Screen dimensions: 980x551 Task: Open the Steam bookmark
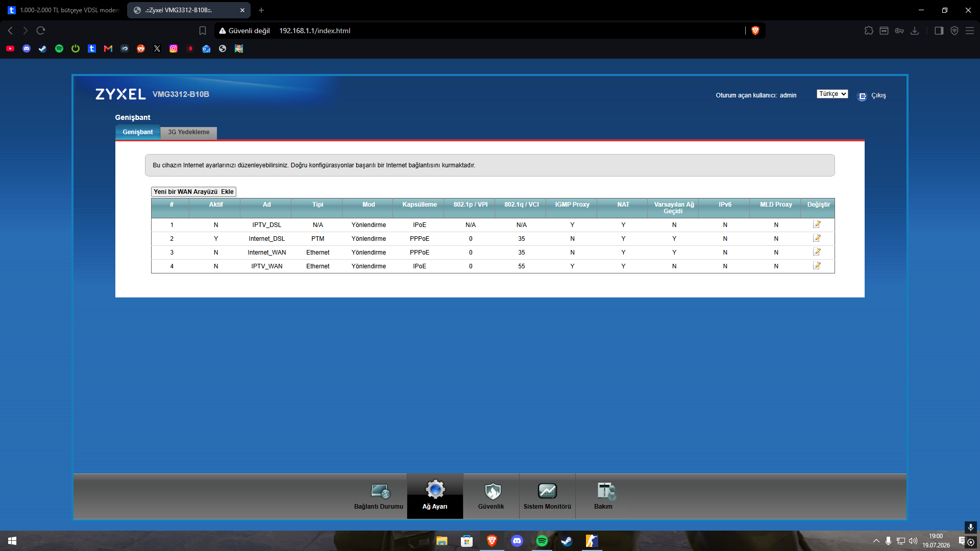[x=43, y=48]
